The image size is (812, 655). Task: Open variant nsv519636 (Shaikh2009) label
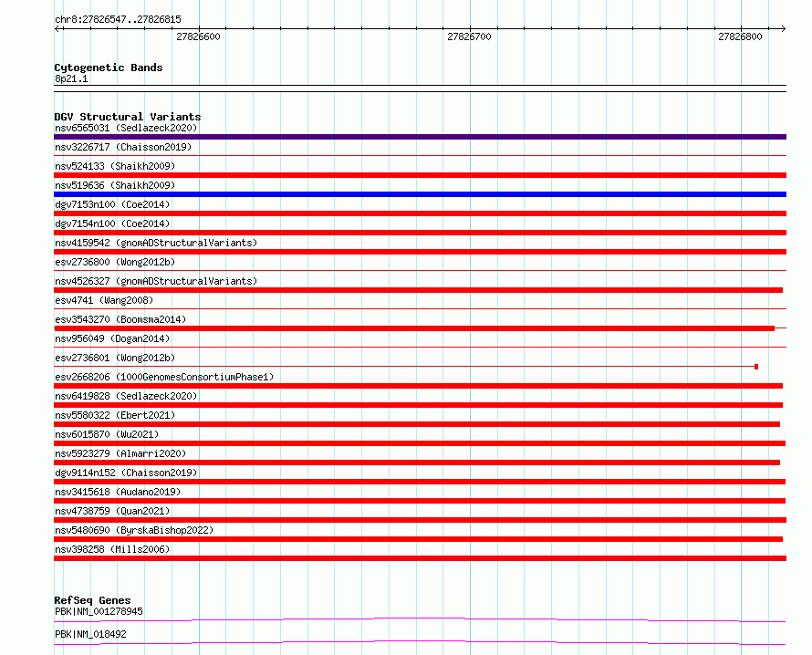pyautogui.click(x=115, y=185)
